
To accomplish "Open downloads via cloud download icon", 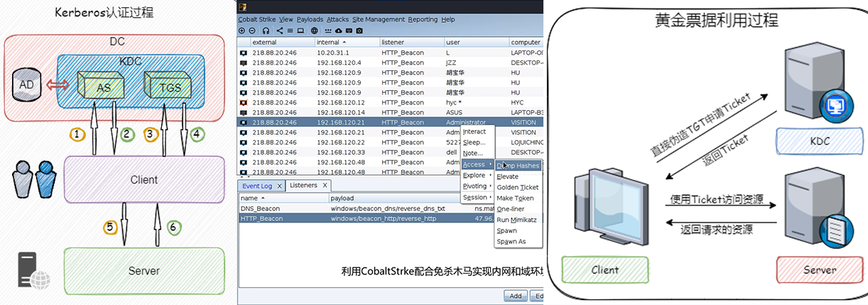I will [x=338, y=31].
